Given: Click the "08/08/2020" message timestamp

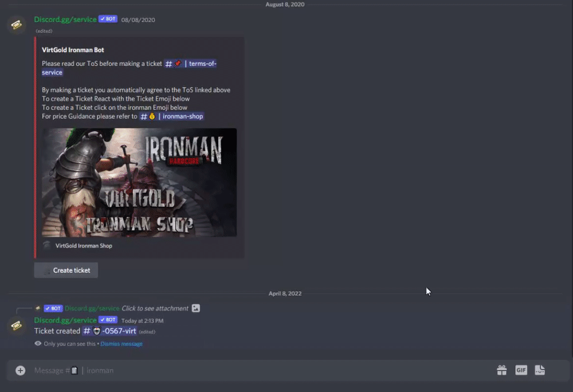Looking at the screenshot, I should point(138,19).
